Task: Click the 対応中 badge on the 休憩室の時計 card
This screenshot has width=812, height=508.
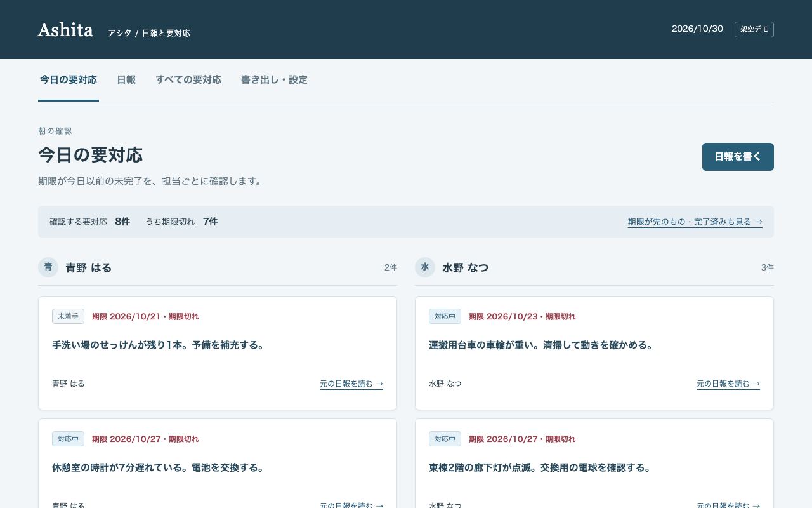Action: (x=68, y=439)
